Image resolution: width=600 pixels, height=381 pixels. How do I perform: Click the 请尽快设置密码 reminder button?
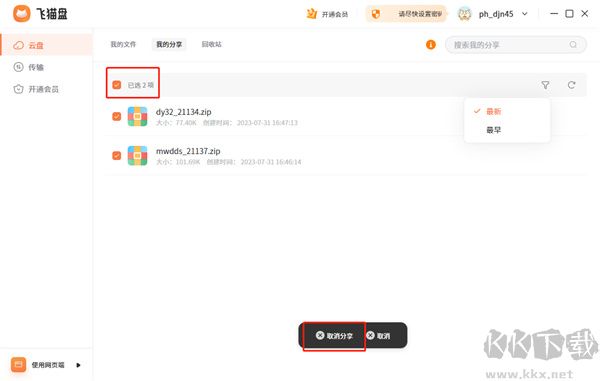(407, 14)
